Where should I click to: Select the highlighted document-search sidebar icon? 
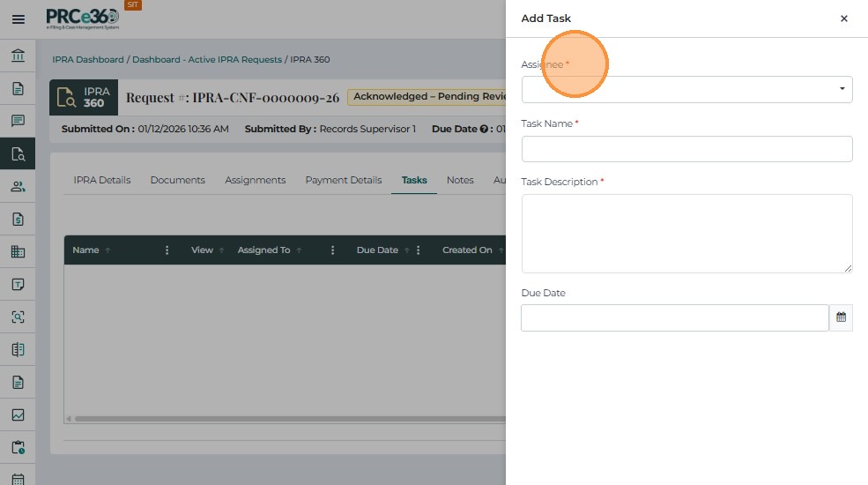pyautogui.click(x=18, y=154)
